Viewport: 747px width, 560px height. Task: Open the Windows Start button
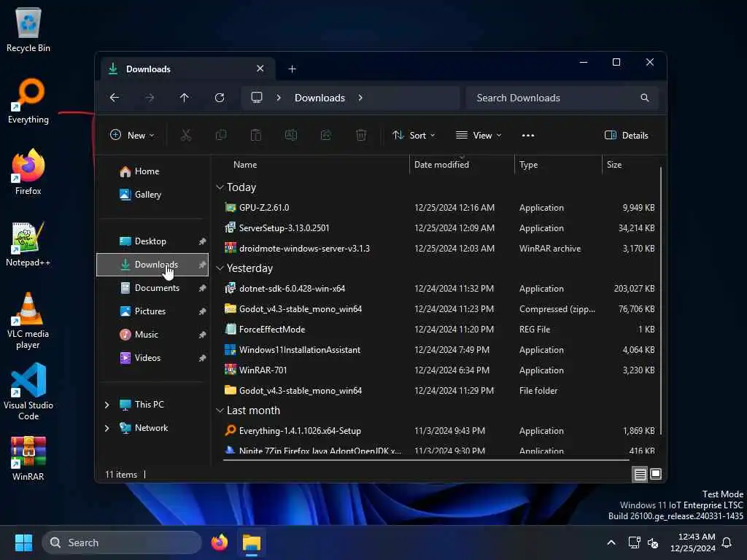tap(23, 542)
